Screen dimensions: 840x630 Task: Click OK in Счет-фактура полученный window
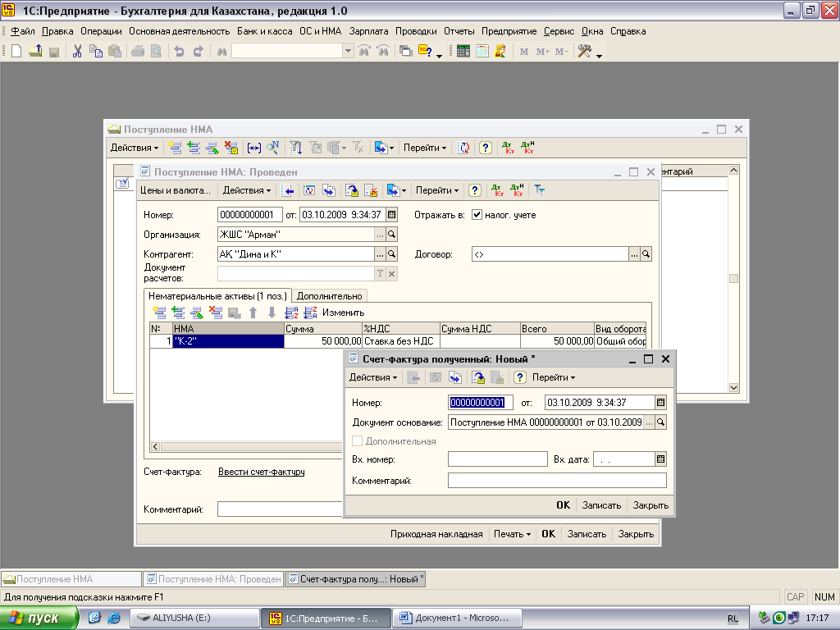[563, 505]
